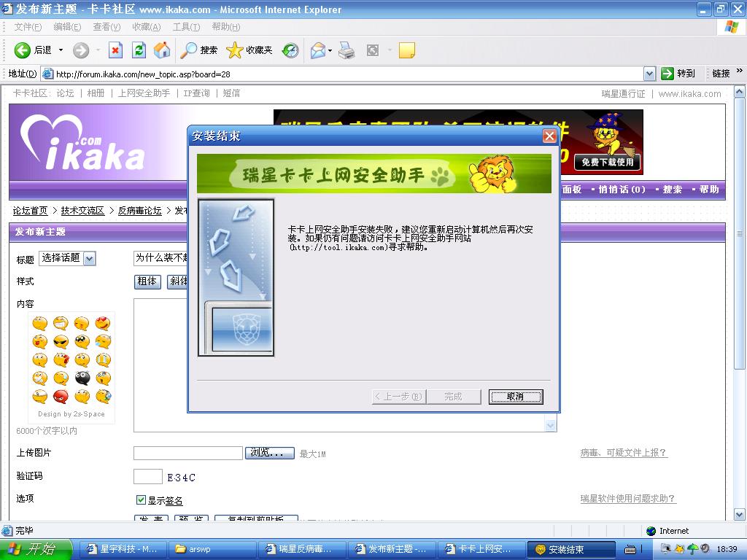The image size is (747, 560).
Task: Open the Mail button dropdown arrow
Action: (x=330, y=50)
